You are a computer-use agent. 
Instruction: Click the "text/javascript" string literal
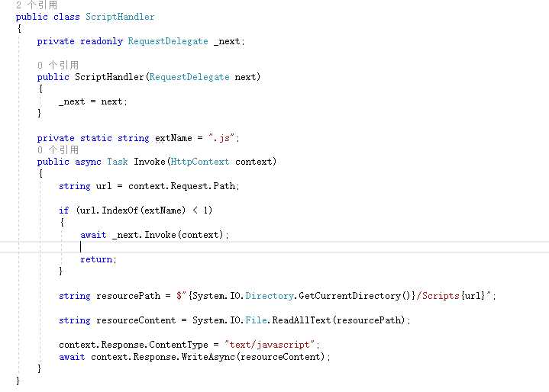pos(270,345)
